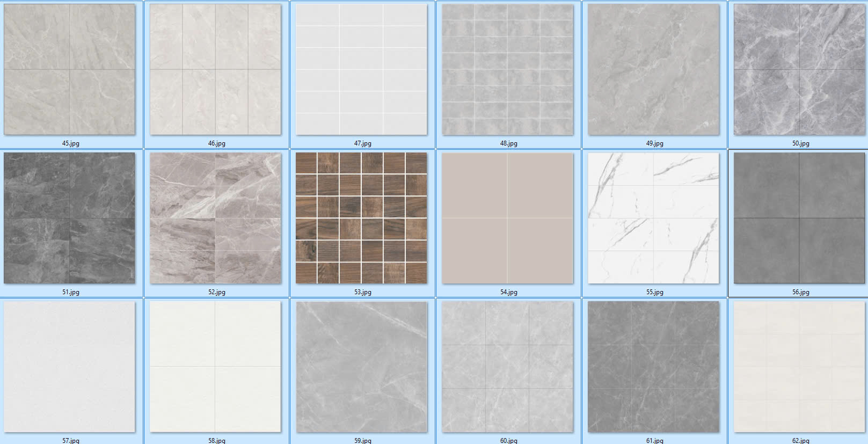The height and width of the screenshot is (444, 868).
Task: Select the 49.jpg grey marble thumbnail
Action: pyautogui.click(x=653, y=70)
